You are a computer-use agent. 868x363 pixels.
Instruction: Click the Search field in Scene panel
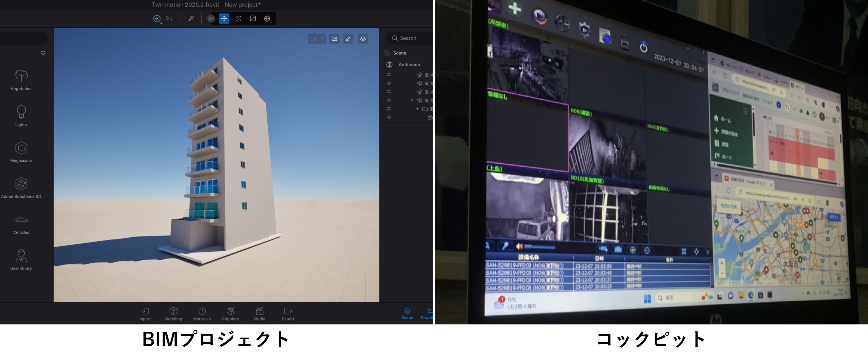413,38
